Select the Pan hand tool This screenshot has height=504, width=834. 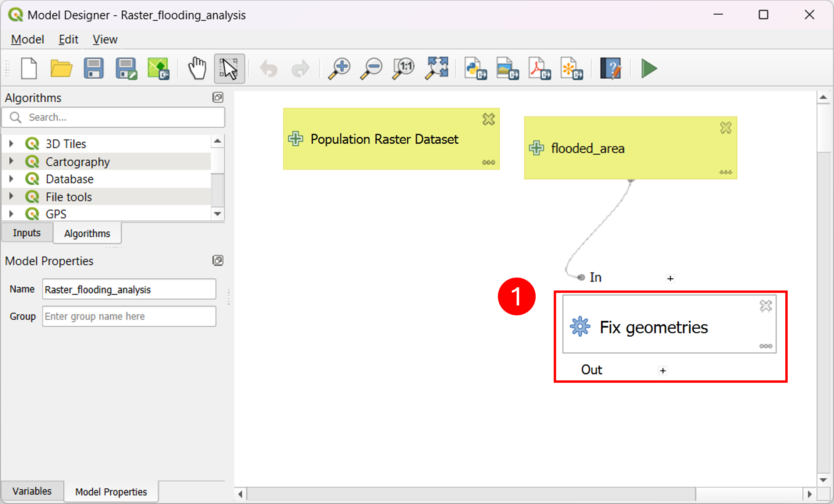197,68
